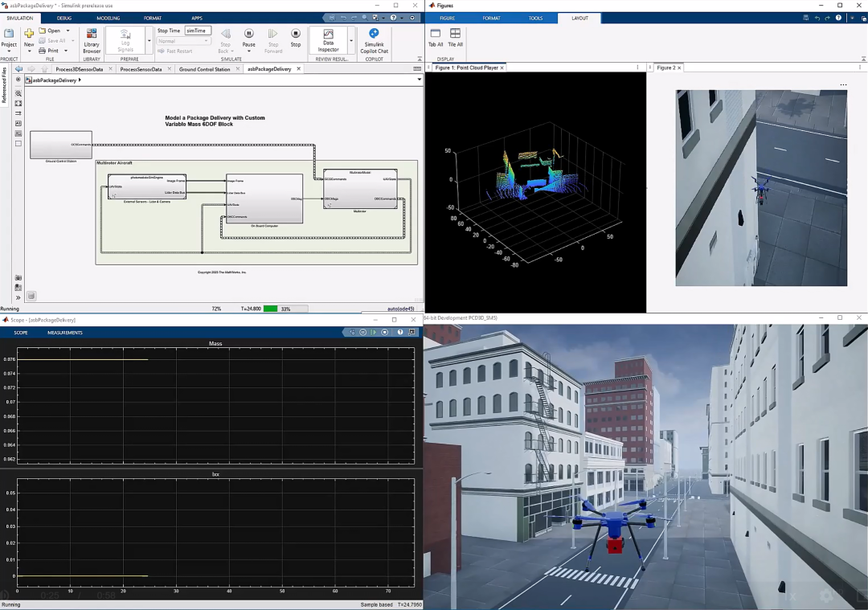Expand the Prepare gallery dropdown arrow
The image size is (868, 610).
pos(149,41)
